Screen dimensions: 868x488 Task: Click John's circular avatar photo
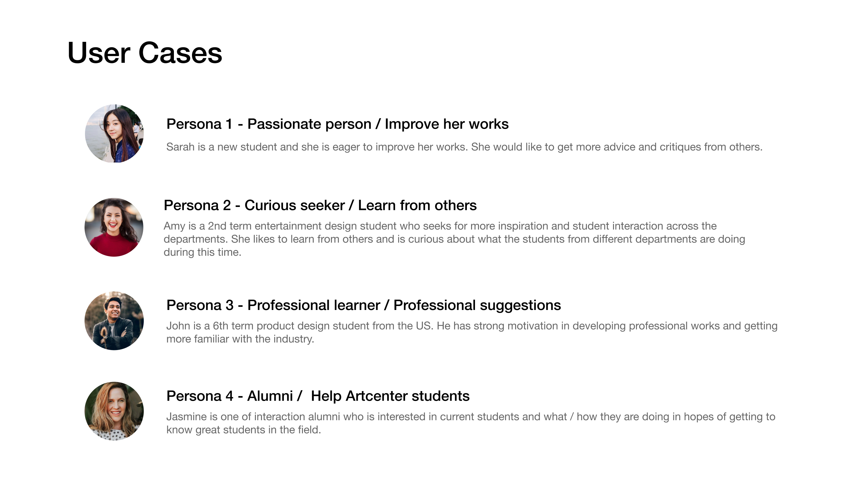click(114, 321)
